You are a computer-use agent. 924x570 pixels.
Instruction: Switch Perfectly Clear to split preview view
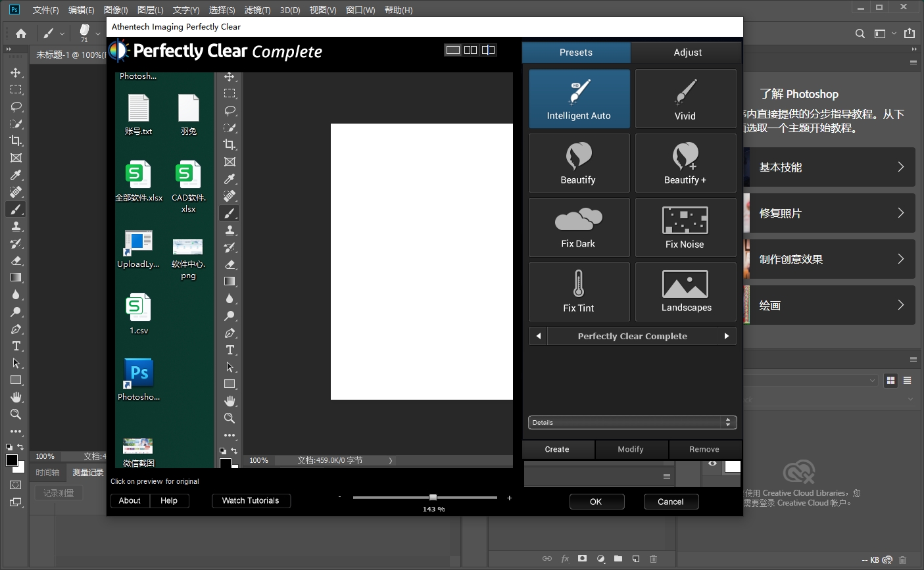pyautogui.click(x=489, y=50)
